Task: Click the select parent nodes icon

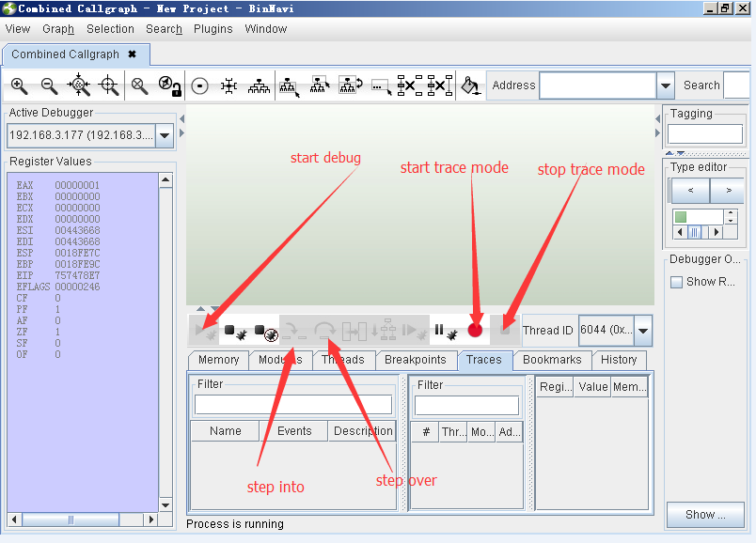Action: tap(319, 85)
